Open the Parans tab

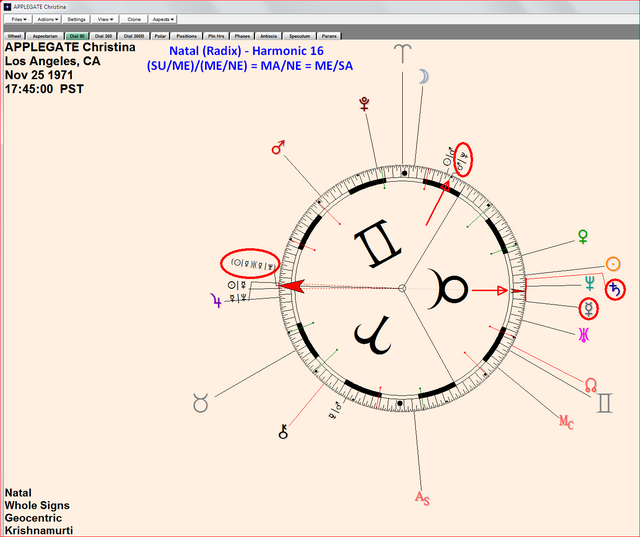pyautogui.click(x=329, y=36)
